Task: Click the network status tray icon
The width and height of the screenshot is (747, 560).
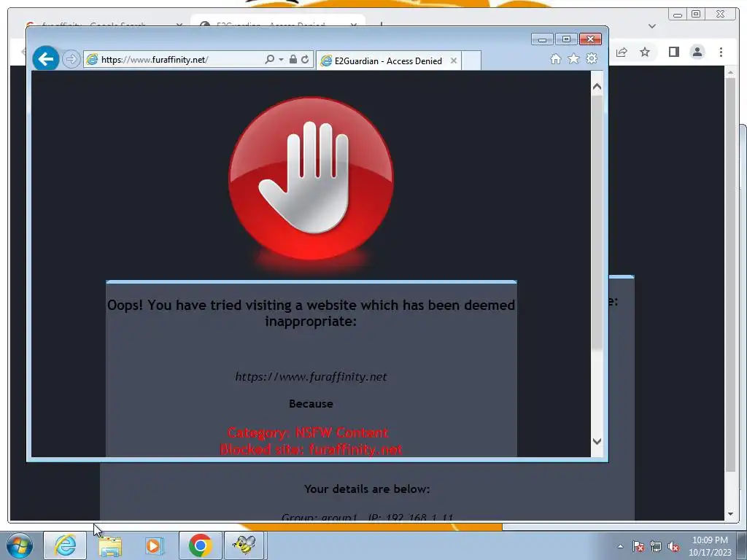Action: click(x=656, y=547)
